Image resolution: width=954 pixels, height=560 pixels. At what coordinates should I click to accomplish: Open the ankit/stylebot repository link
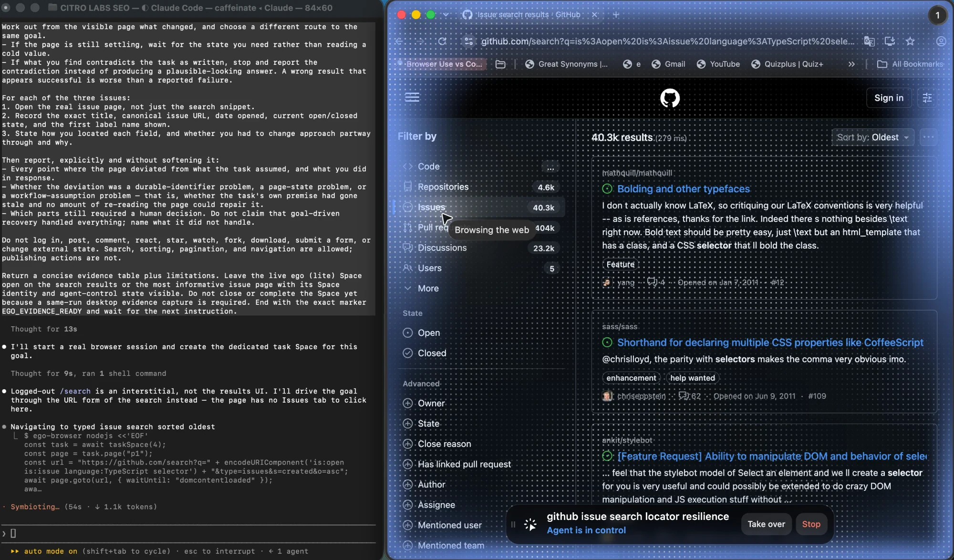[x=627, y=440]
